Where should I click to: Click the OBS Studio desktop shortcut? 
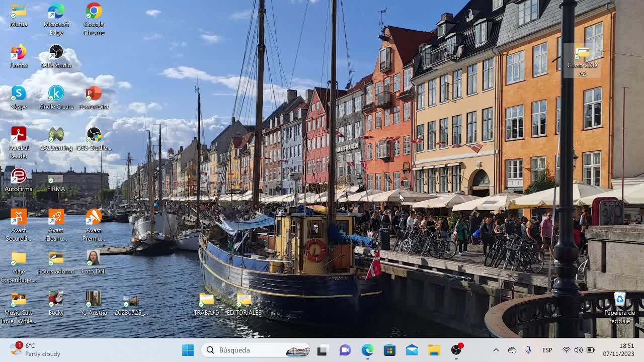pos(56,53)
